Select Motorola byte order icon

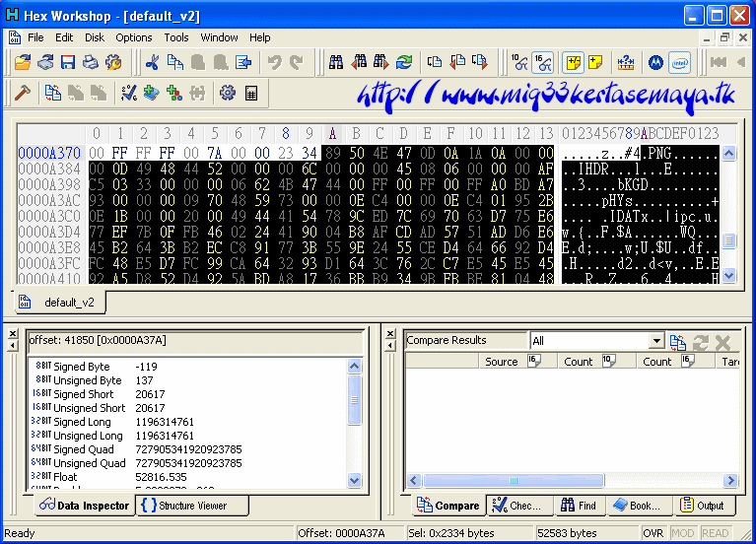tap(655, 62)
